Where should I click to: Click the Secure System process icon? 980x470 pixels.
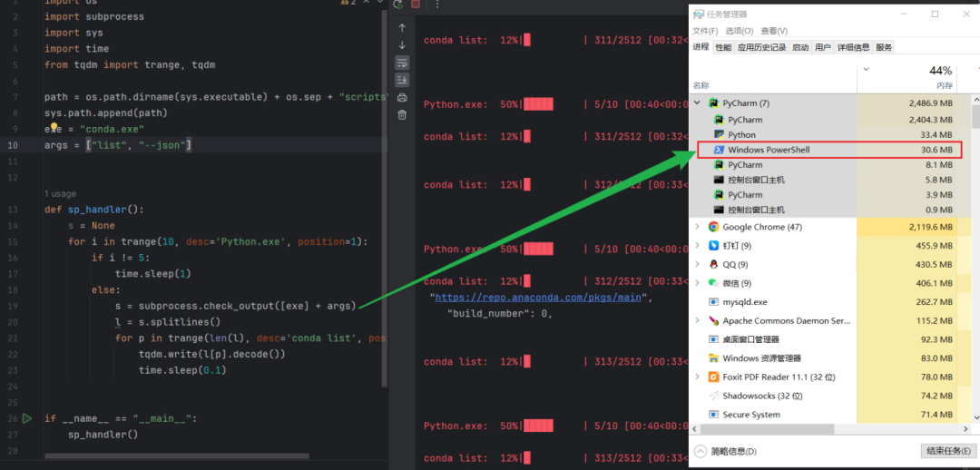[713, 415]
